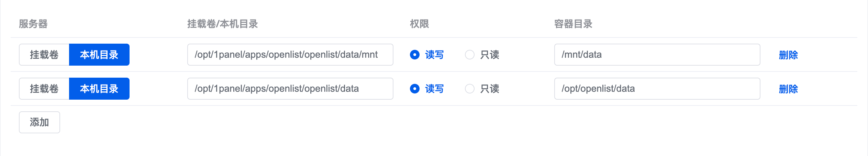
Task: Delete the /opt/openlist/data mount row
Action: point(788,89)
